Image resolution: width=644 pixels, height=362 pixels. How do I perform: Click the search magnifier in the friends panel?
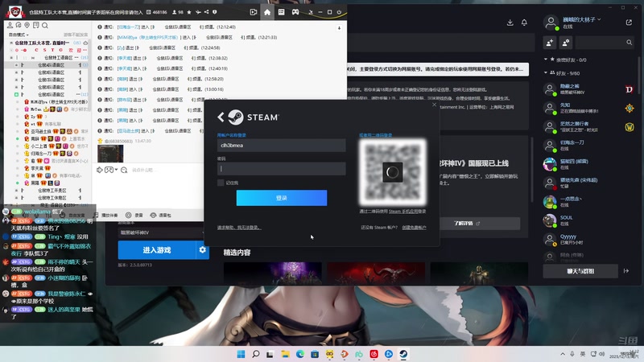click(630, 43)
